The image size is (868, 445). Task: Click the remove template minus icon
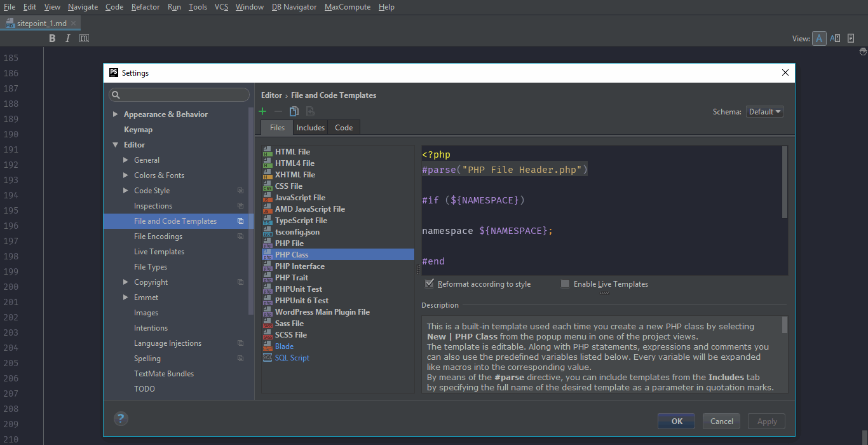click(278, 111)
